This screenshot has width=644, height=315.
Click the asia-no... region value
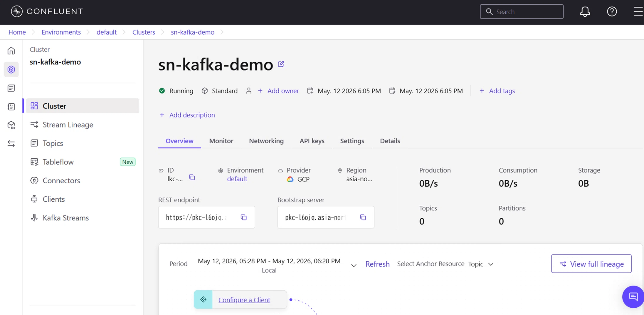click(359, 179)
